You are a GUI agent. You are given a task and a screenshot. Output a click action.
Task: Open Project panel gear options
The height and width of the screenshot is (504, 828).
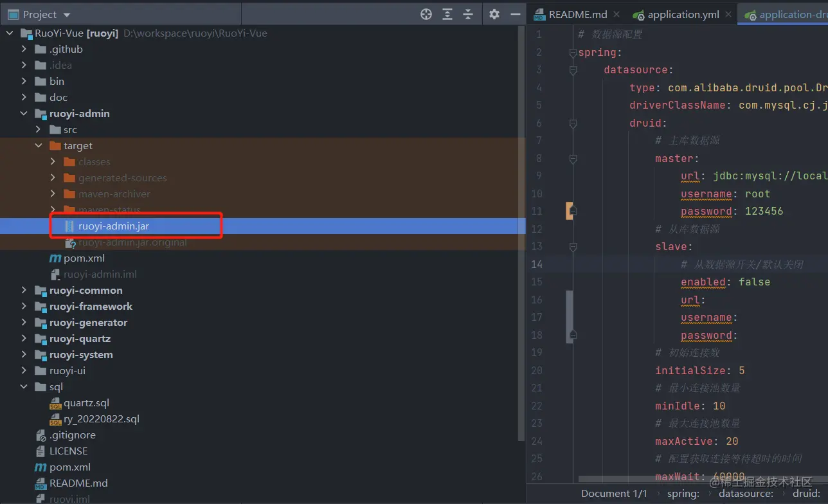tap(494, 14)
